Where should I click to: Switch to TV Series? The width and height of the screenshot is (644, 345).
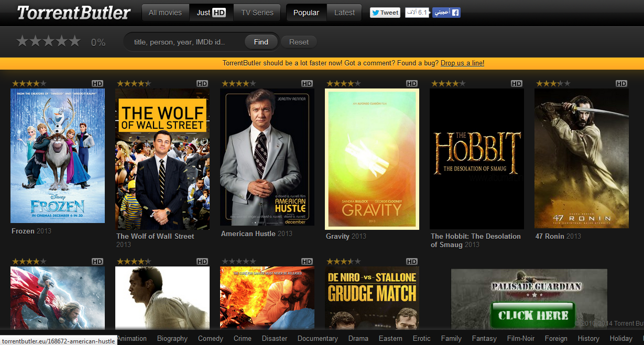[257, 13]
